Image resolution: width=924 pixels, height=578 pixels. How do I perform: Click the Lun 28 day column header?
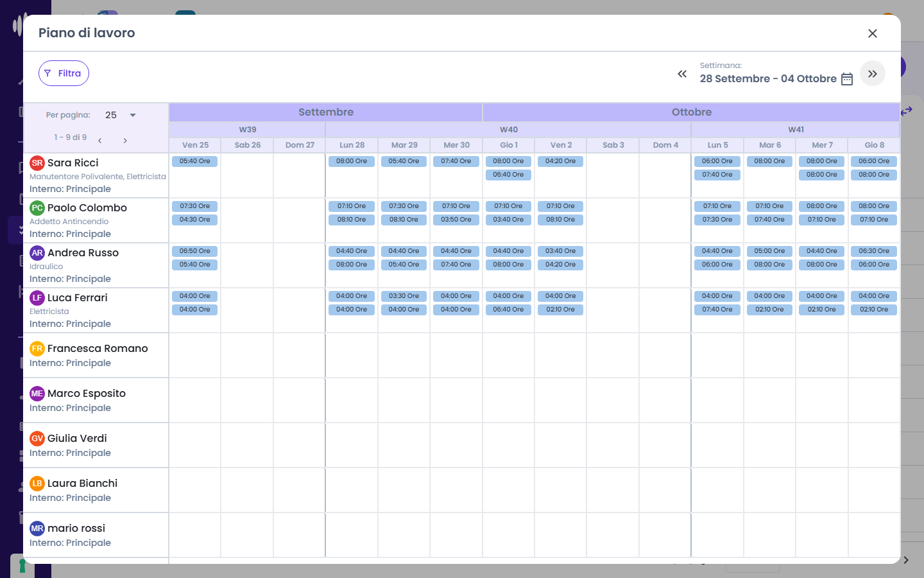[x=352, y=145]
